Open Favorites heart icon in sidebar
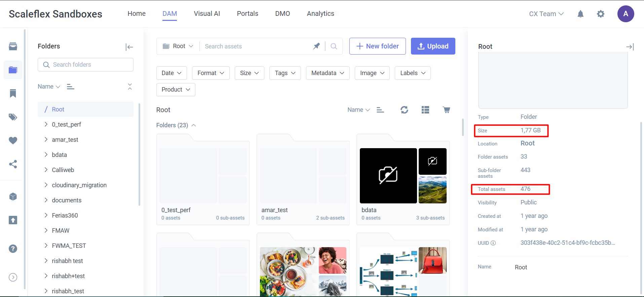This screenshot has width=644, height=297. click(13, 140)
